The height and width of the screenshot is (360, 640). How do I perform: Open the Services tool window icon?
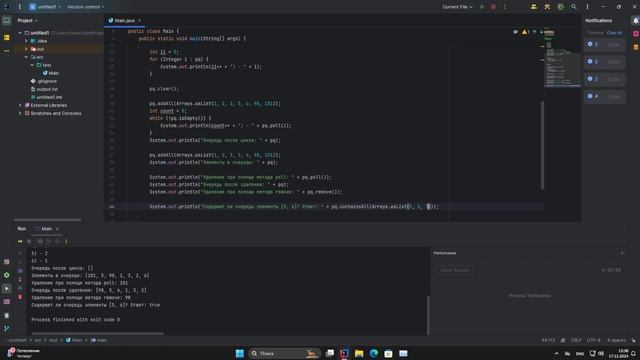coord(7,275)
